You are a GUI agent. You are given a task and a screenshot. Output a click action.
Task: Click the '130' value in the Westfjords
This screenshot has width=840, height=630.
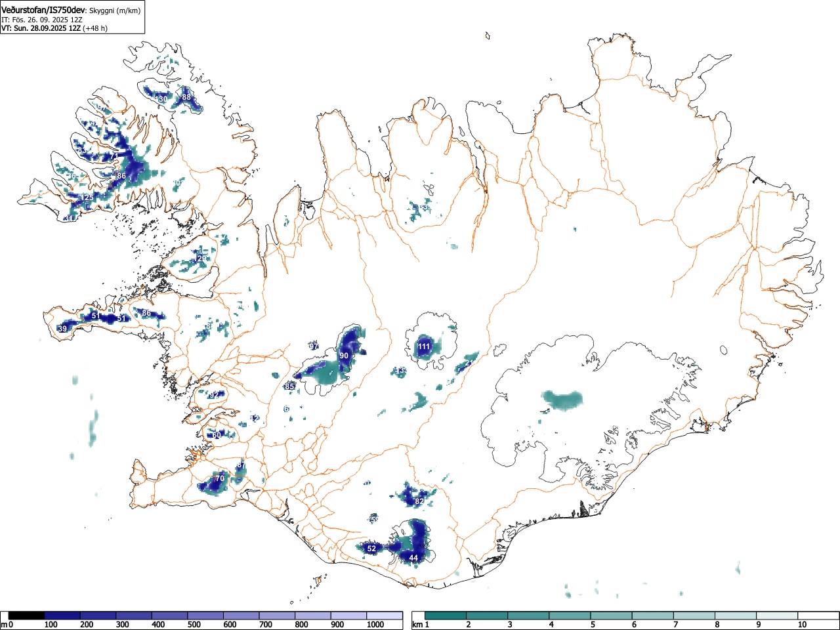click(x=161, y=99)
